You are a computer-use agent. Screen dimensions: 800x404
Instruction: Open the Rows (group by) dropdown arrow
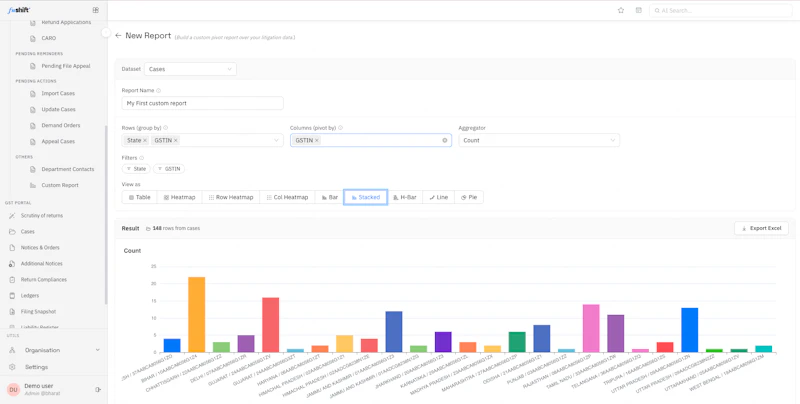pyautogui.click(x=277, y=140)
